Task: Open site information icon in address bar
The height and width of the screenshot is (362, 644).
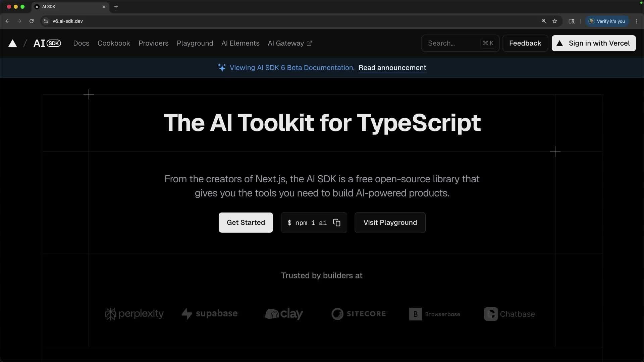Action: pos(46,21)
